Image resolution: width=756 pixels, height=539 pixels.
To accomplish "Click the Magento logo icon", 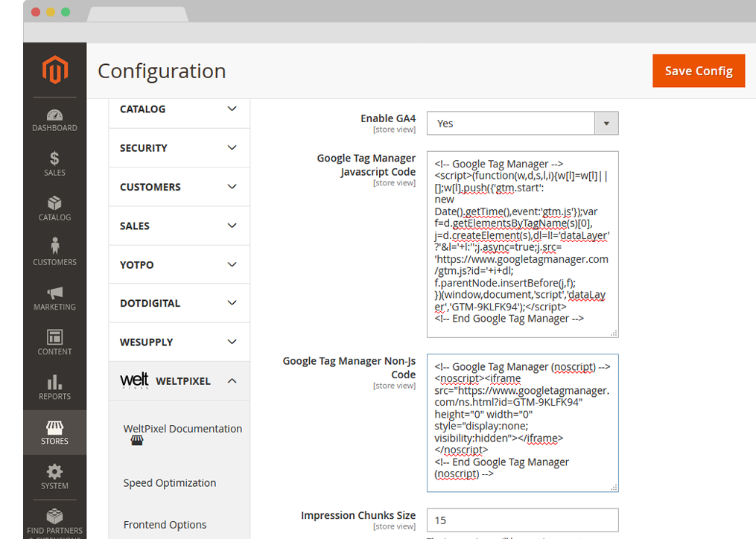I will point(54,71).
